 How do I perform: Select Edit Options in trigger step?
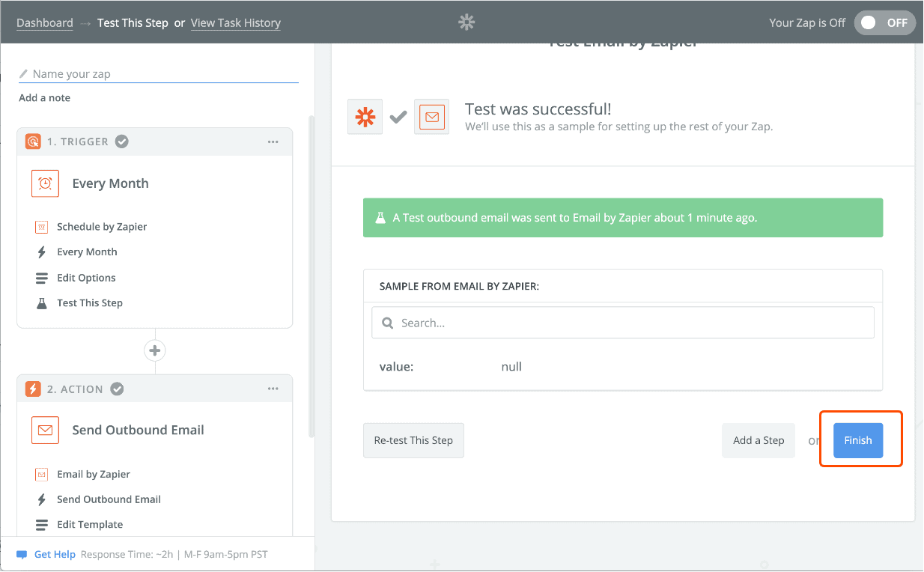(86, 278)
